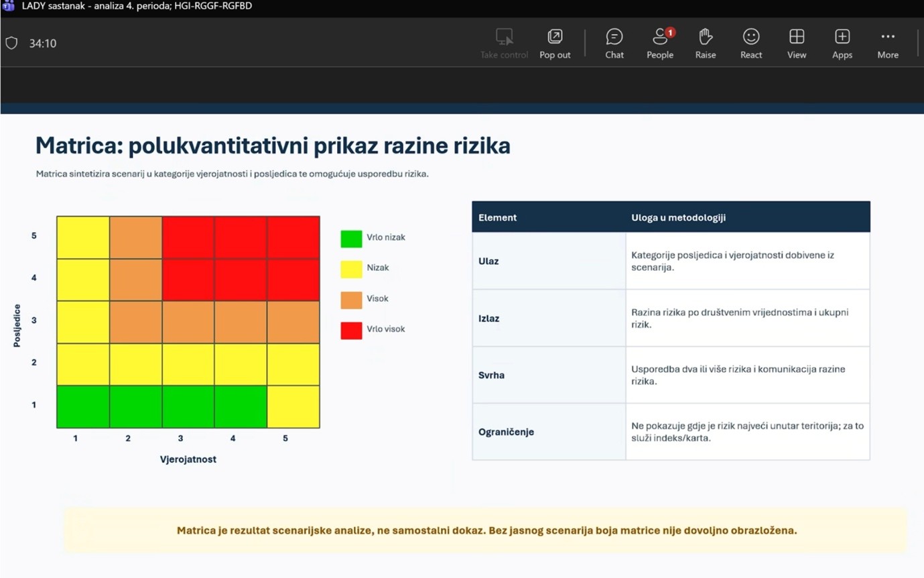Click the yellow Nizak legend swatch

(x=351, y=268)
